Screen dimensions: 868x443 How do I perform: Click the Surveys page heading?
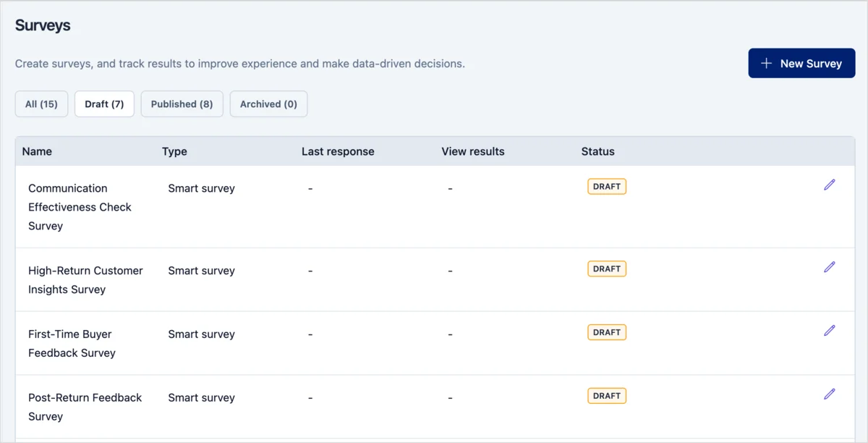coord(43,25)
